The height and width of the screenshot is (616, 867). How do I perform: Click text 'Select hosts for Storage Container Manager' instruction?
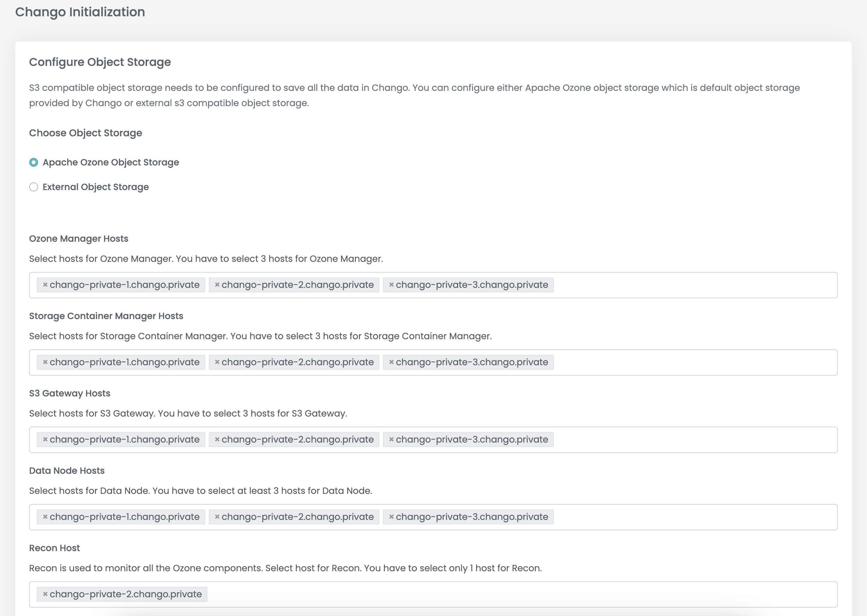click(x=260, y=336)
